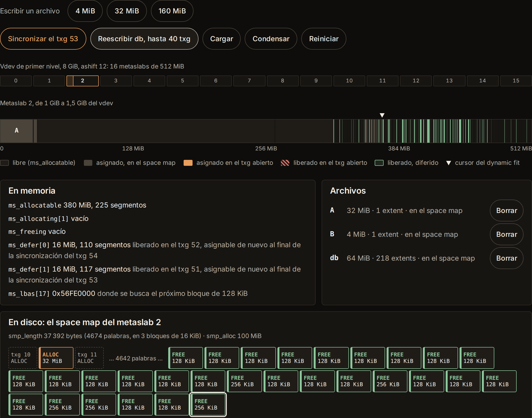Click the 'En memoria' panel heading

[x=32, y=191]
